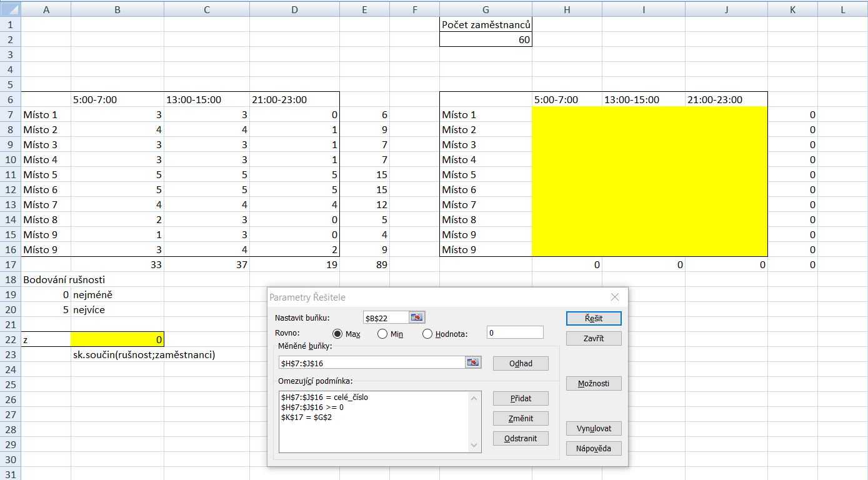Image resolution: width=868 pixels, height=480 pixels.
Task: Click the Zavřít button
Action: pyautogui.click(x=594, y=338)
